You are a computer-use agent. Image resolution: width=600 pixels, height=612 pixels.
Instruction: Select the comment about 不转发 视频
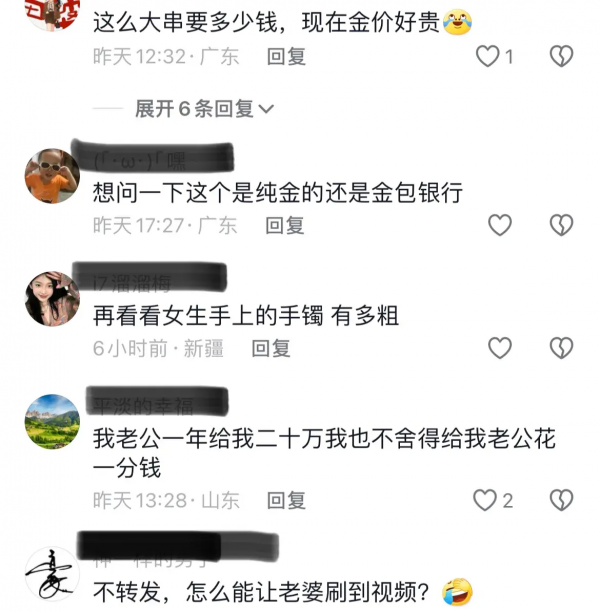283,592
